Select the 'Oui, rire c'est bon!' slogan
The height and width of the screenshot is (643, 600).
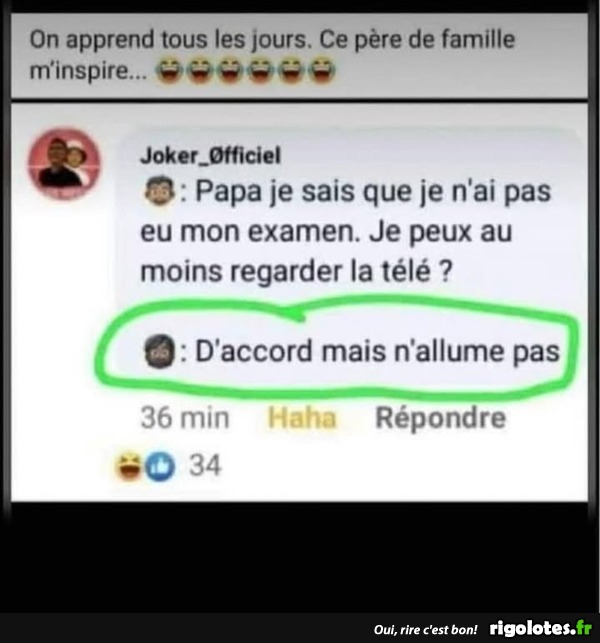point(426,629)
